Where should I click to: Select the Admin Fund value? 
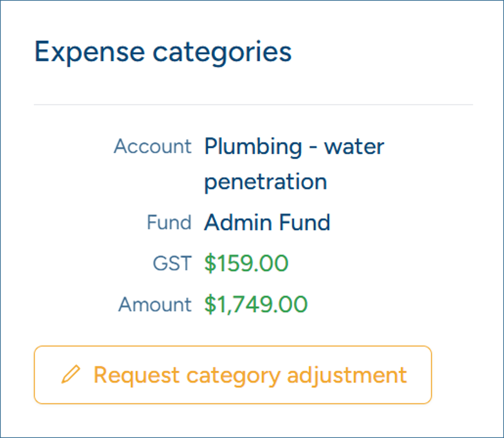[267, 222]
